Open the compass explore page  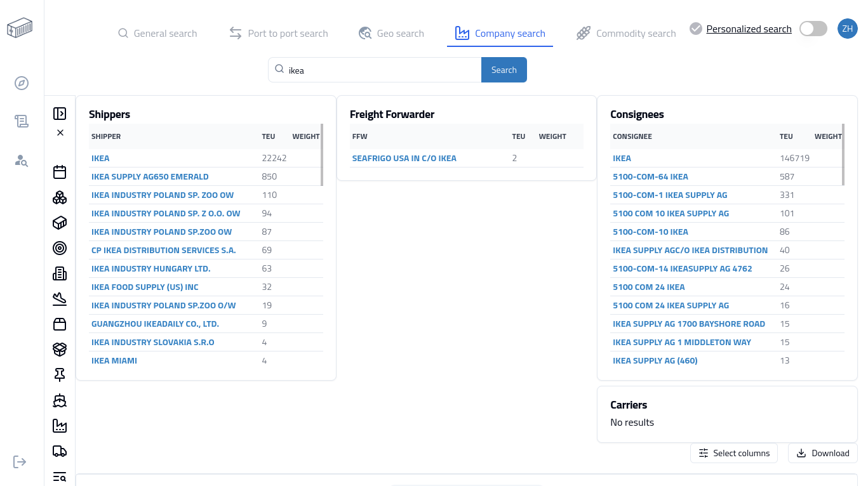[22, 83]
